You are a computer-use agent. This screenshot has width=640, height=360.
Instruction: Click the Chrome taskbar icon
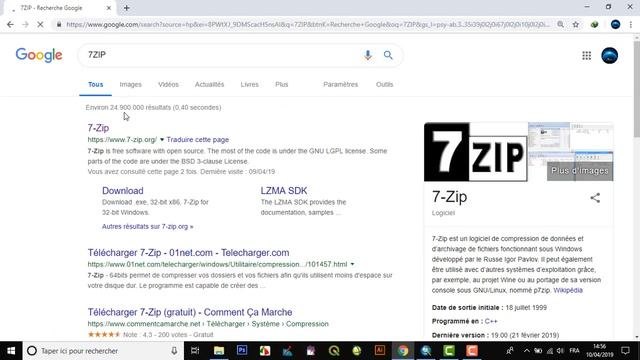403,351
